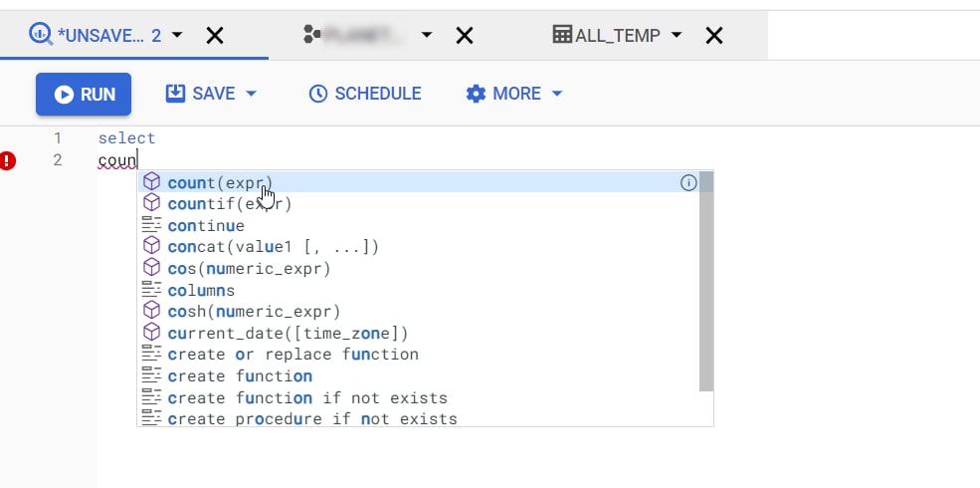Click the info icon on count suggestion

pos(687,182)
